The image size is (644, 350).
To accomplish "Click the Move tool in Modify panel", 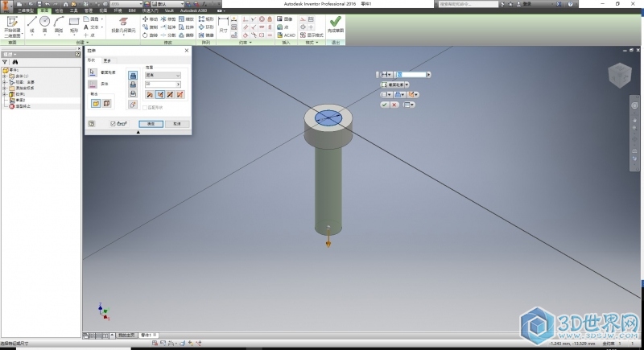I will point(150,19).
